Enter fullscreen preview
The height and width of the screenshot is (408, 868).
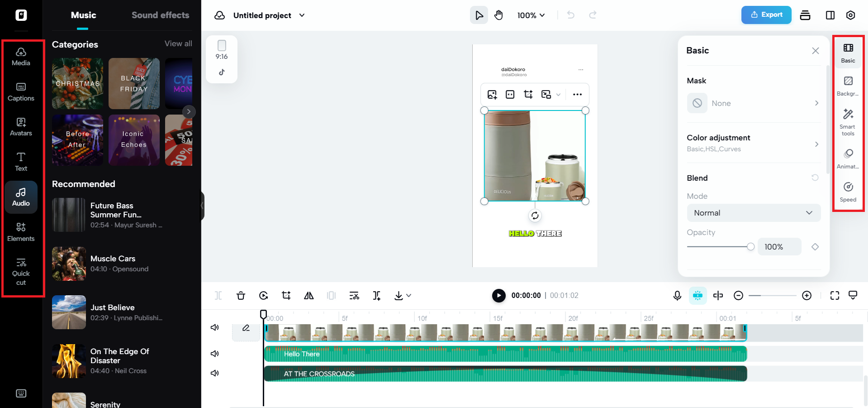click(835, 296)
